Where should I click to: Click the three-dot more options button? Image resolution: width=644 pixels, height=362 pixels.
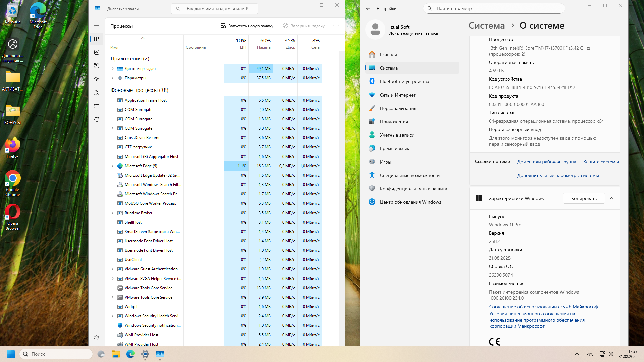(x=336, y=26)
